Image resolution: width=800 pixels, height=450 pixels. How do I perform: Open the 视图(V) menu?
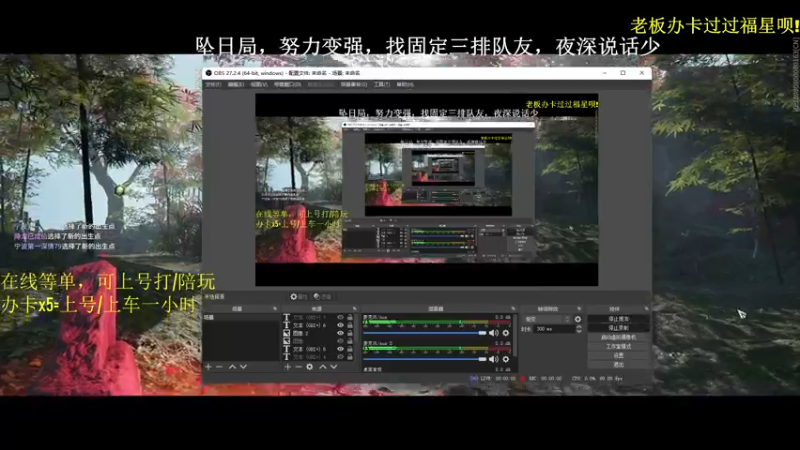point(259,84)
